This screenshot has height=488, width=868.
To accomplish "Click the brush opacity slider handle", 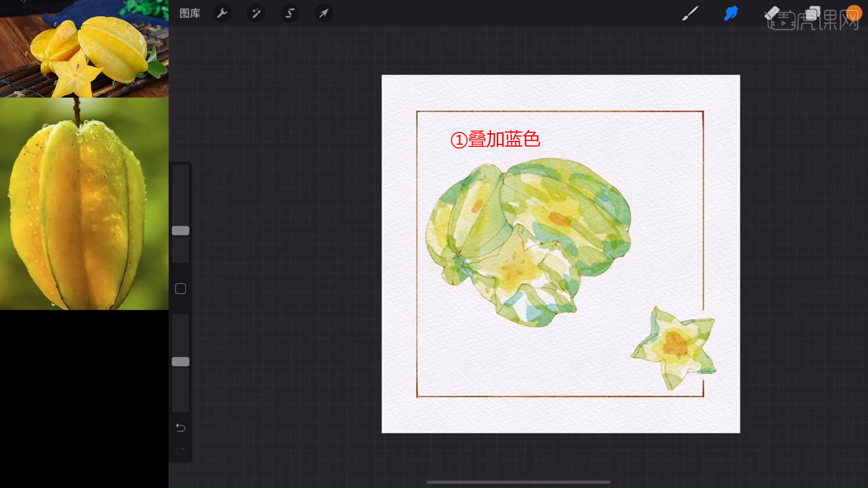I will pos(180,361).
